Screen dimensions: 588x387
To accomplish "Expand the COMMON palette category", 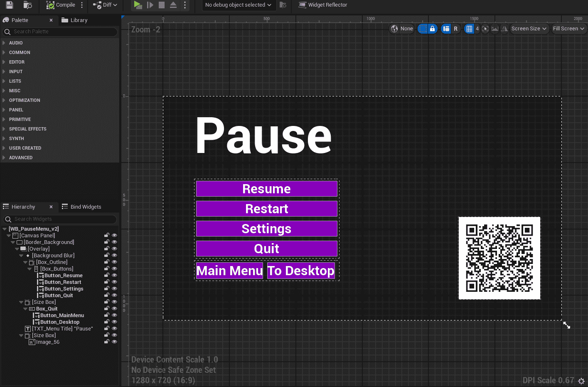I will click(x=20, y=52).
